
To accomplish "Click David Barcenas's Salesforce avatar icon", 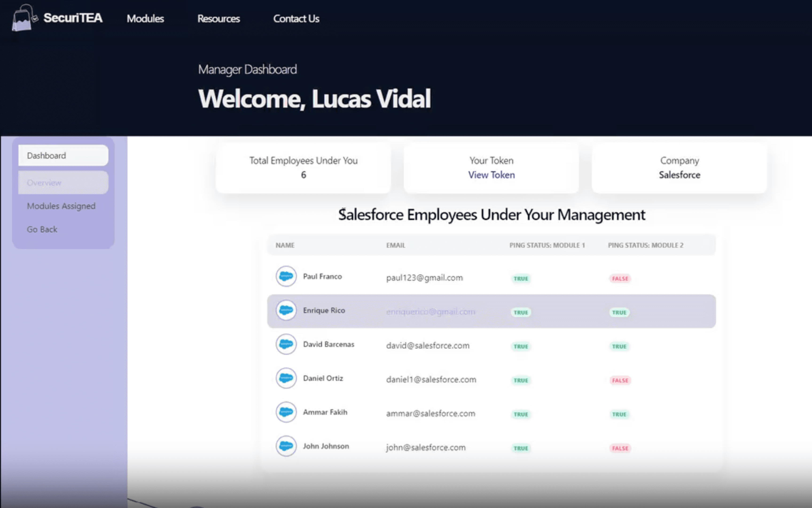I will coord(286,344).
